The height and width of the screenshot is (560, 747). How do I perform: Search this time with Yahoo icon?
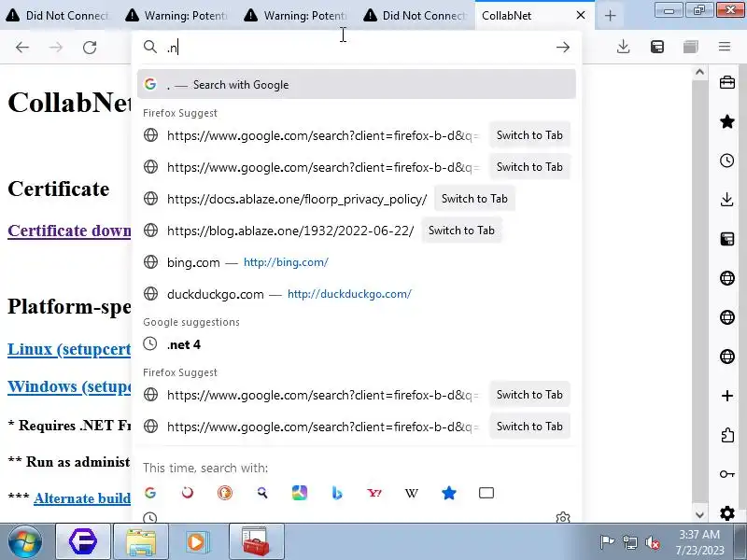click(374, 493)
